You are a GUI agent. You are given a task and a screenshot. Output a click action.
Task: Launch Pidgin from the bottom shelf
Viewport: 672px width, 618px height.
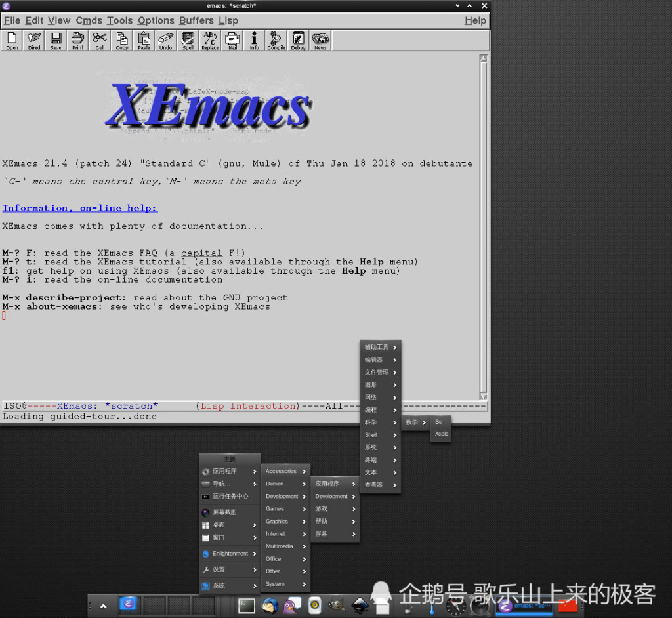point(292,606)
